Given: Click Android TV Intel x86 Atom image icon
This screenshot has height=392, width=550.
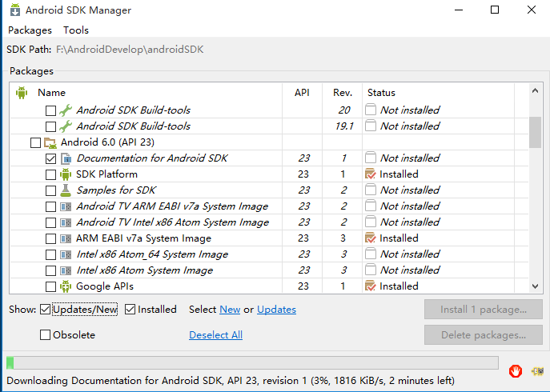Looking at the screenshot, I should point(66,222).
